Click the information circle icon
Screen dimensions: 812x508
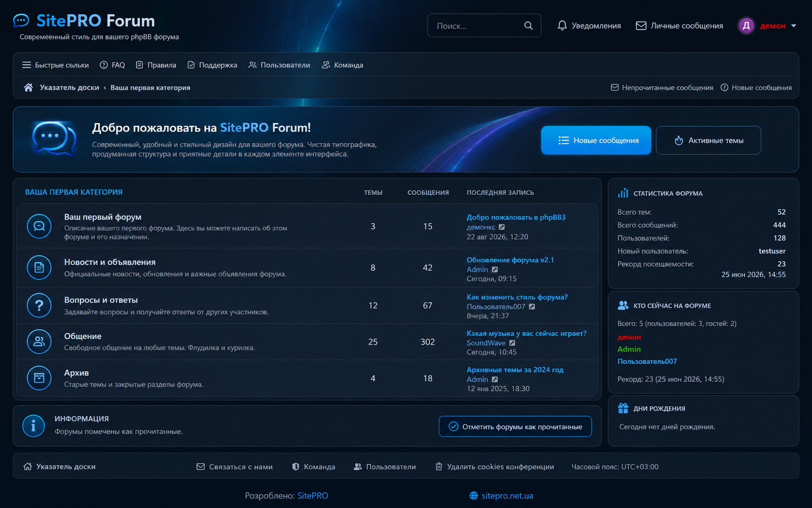pyautogui.click(x=33, y=426)
